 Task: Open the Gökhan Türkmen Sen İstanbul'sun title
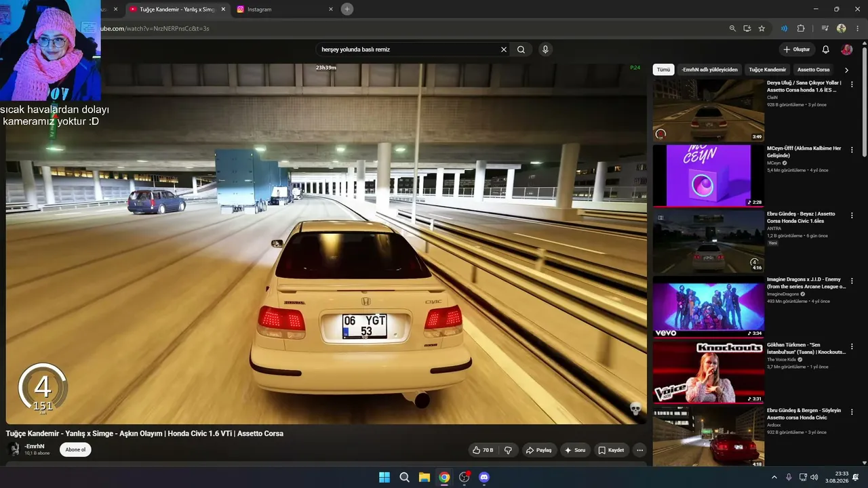click(806, 348)
